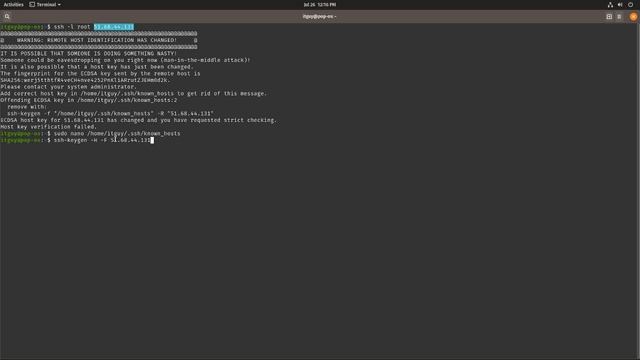Screen dimensions: 640x360
Task: Open the terminal hamburger menu icon
Action: point(619,17)
